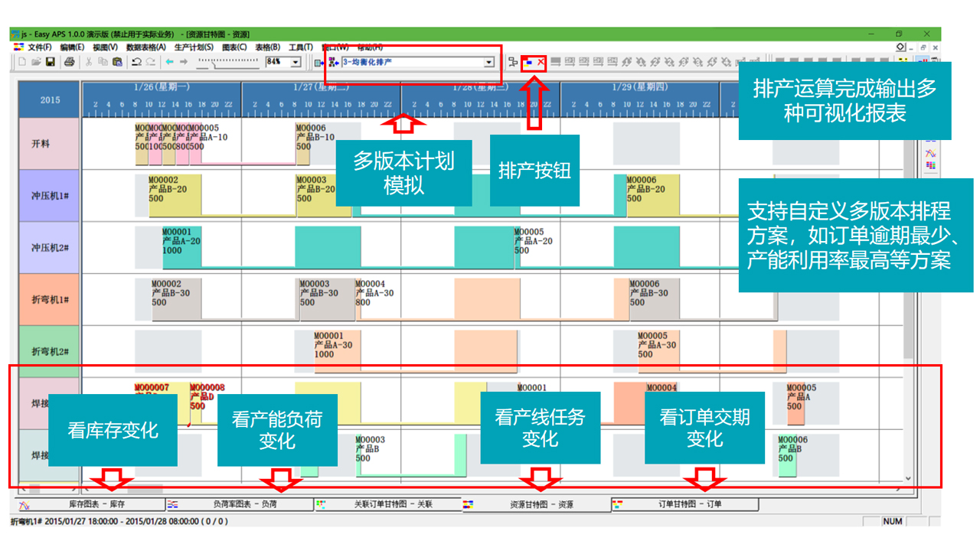Click the New file icon
The height and width of the screenshot is (557, 980).
point(22,62)
